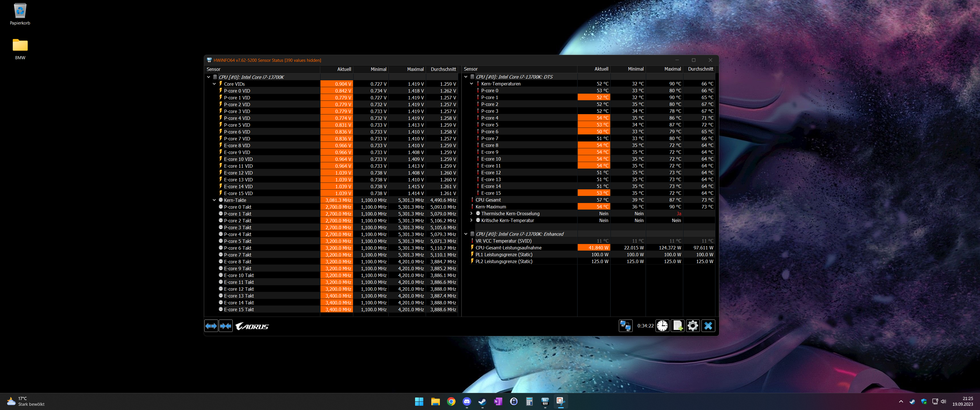Open Discord from the taskbar
The width and height of the screenshot is (980, 410).
[x=467, y=402]
